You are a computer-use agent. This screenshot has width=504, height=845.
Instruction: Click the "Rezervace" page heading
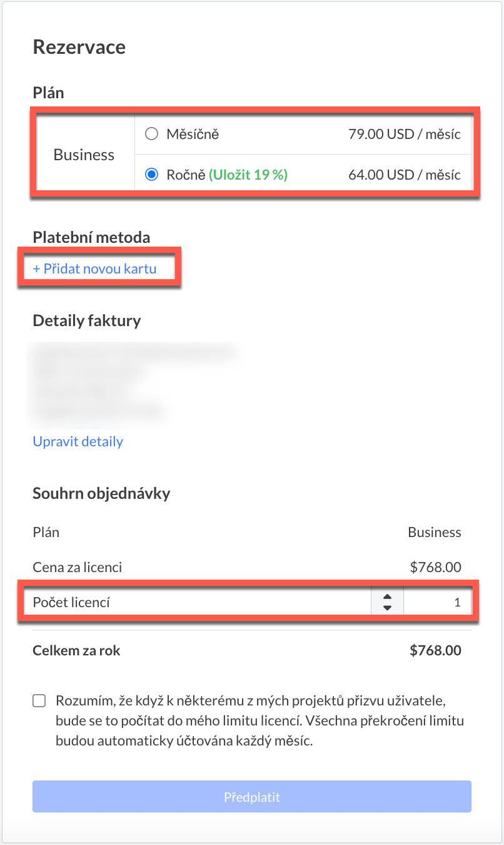coord(79,47)
